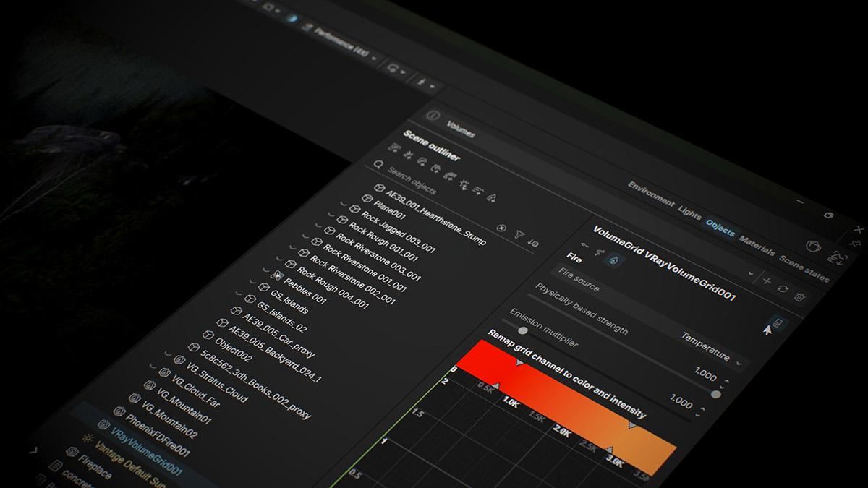Click the filter funnel icon in Scene outliner
The height and width of the screenshot is (488, 868).
coord(520,235)
